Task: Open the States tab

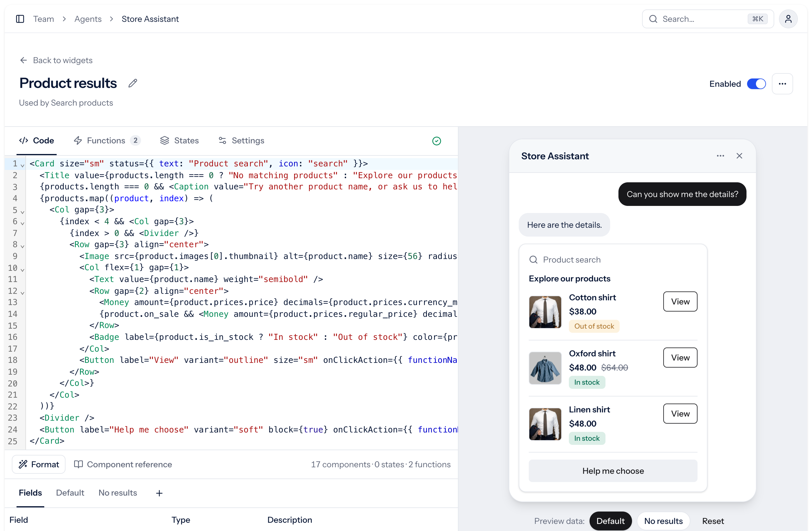Action: point(179,140)
